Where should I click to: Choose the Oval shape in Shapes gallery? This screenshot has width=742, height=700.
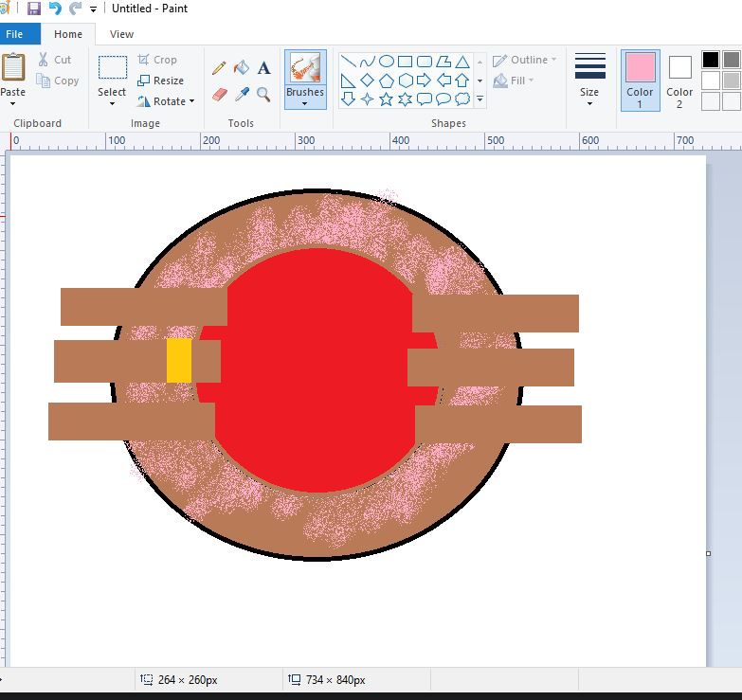pyautogui.click(x=387, y=61)
